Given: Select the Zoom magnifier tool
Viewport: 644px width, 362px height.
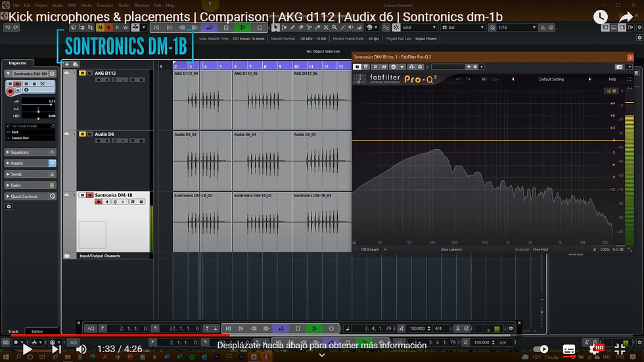Looking at the screenshot, I should [x=334, y=28].
